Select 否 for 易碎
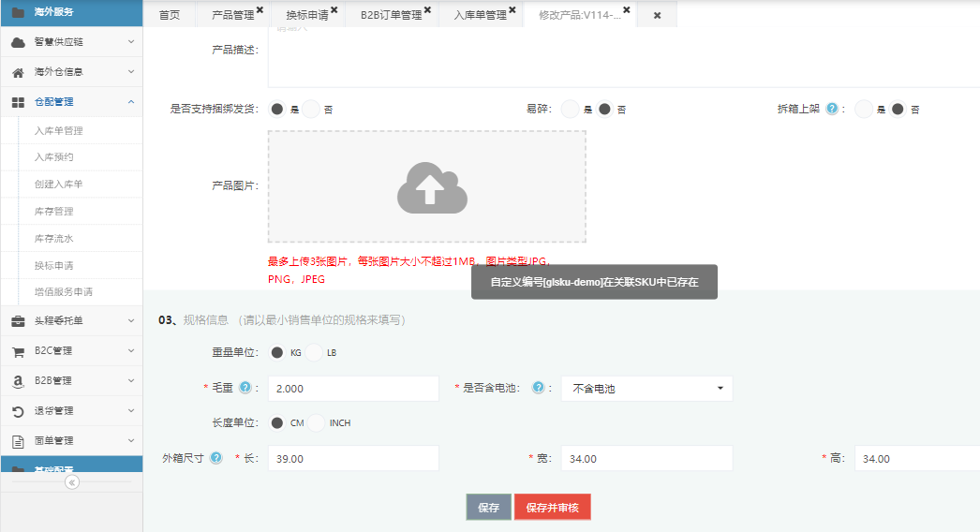Screen dimensions: 980x532 click(x=604, y=109)
